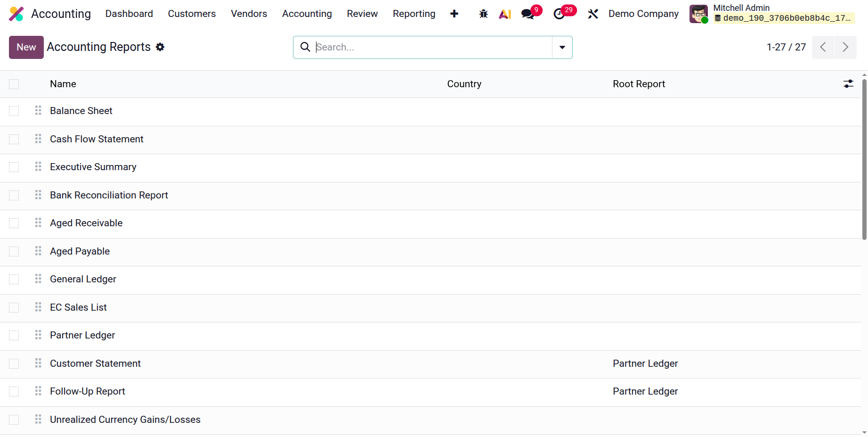Open the Reporting menu
This screenshot has width=868, height=437.
point(414,14)
